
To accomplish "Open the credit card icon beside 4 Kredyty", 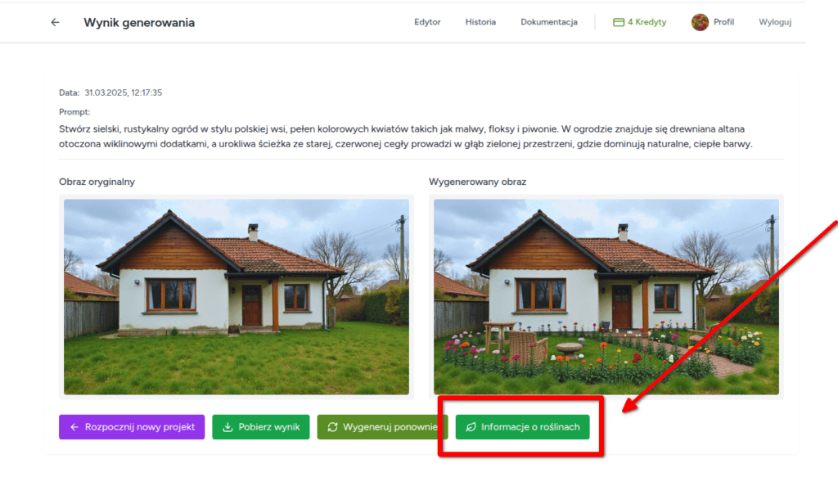I will [x=618, y=22].
